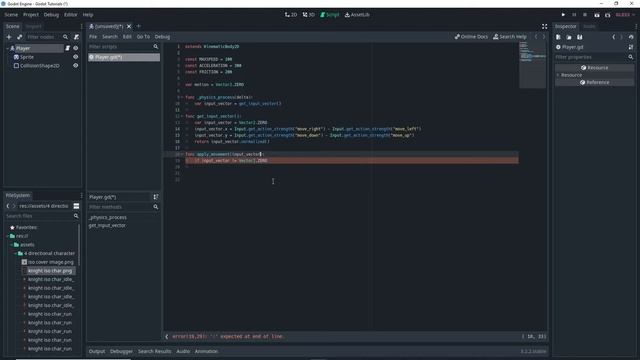
Task: Open the Search Results bottom panel
Action: (x=154, y=351)
